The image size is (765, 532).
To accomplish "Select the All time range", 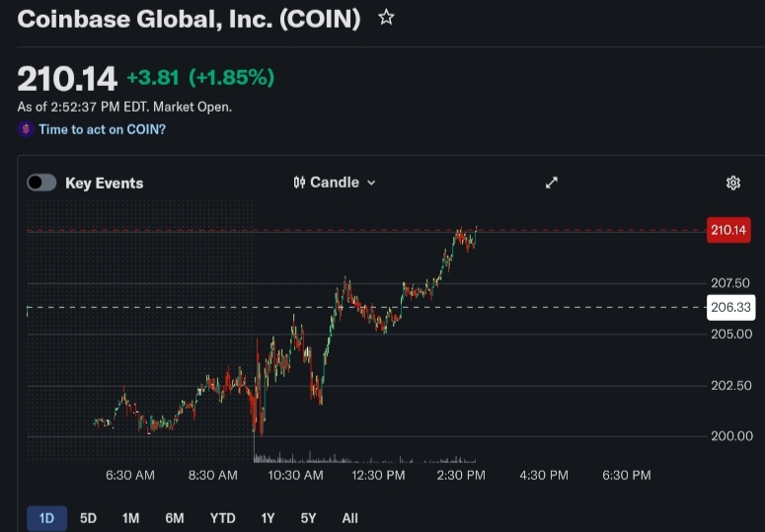I will pos(349,518).
